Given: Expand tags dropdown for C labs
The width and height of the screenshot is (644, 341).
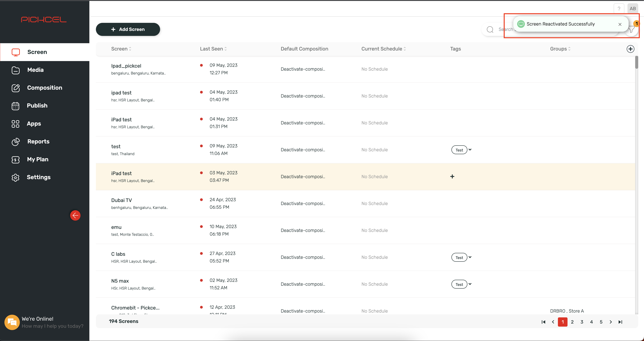Looking at the screenshot, I should [470, 257].
